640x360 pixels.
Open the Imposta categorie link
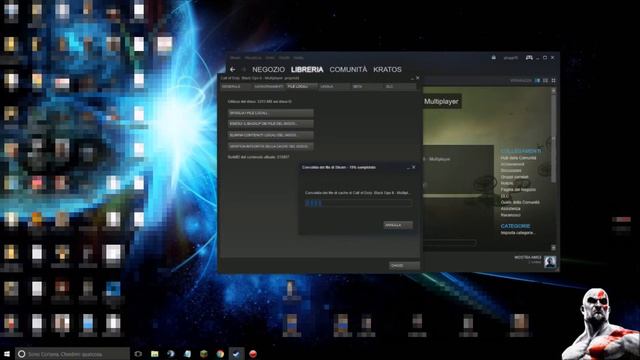pos(518,233)
